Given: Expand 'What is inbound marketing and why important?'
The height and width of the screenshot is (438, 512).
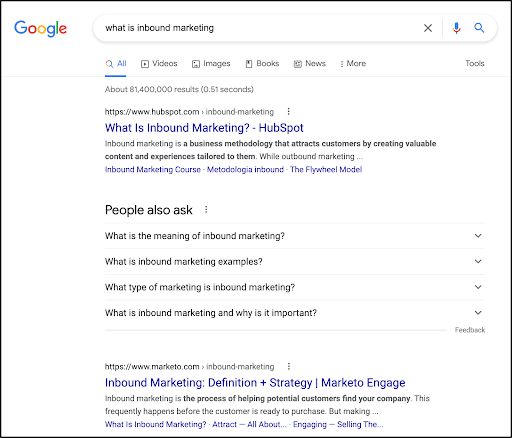Looking at the screenshot, I should (x=295, y=313).
